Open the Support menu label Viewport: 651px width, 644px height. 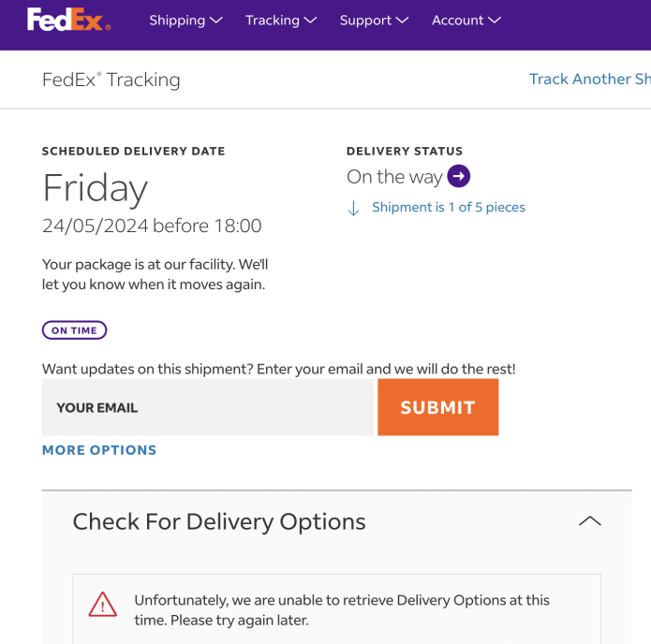[x=365, y=21]
